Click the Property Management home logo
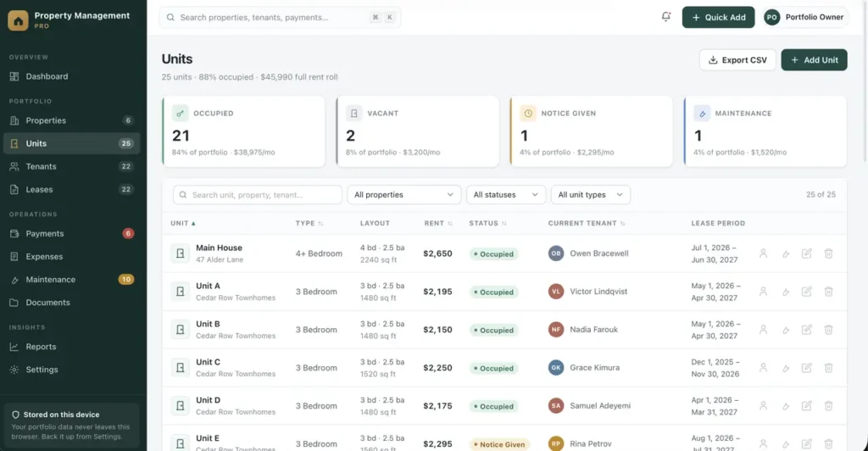Screen dimensions: 868x451 pyautogui.click(x=19, y=21)
